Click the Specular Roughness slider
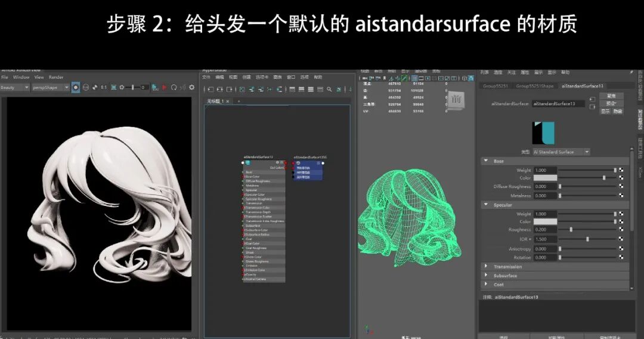644x339 pixels. (587, 230)
